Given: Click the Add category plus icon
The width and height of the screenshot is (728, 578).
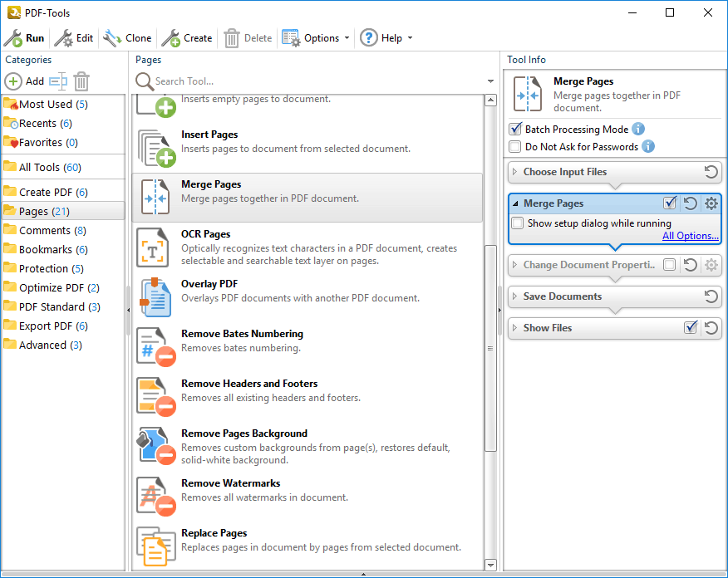Looking at the screenshot, I should (13, 81).
